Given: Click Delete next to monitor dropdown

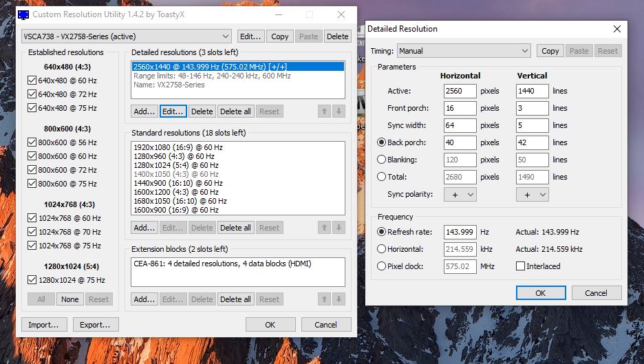Looking at the screenshot, I should coord(338,36).
